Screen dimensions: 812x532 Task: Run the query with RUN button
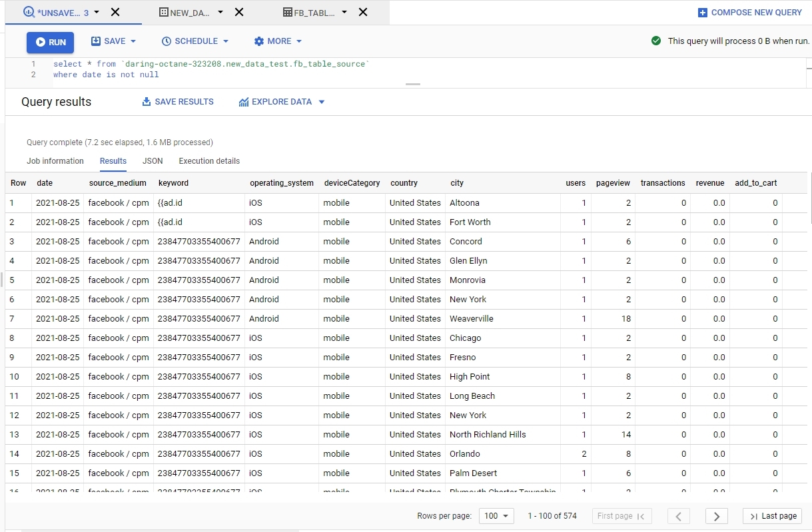(x=51, y=42)
